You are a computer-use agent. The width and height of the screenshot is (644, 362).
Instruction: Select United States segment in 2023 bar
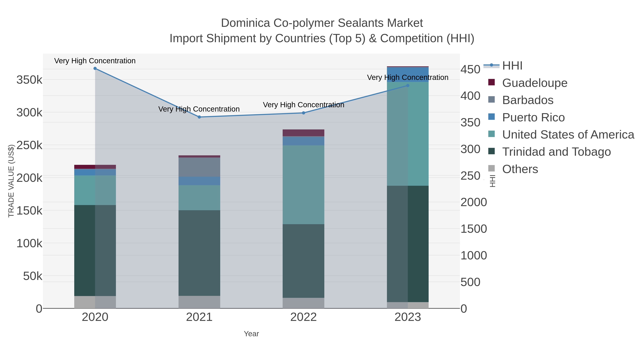pyautogui.click(x=408, y=134)
